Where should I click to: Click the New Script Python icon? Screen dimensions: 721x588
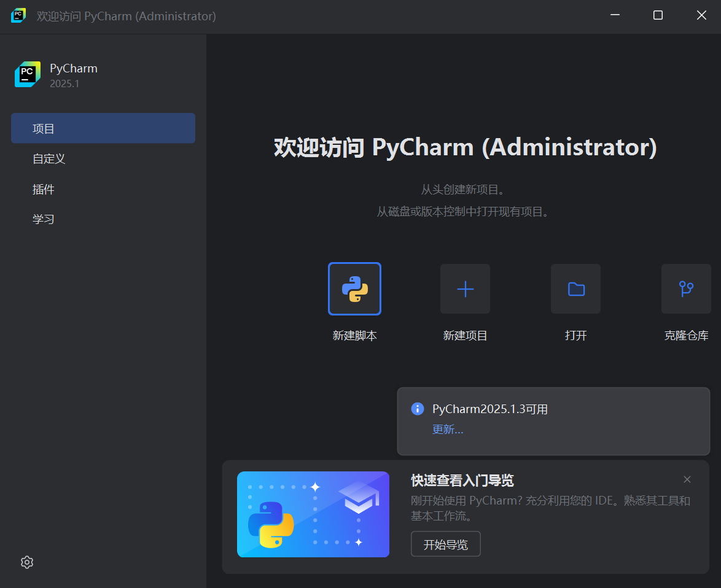click(354, 289)
